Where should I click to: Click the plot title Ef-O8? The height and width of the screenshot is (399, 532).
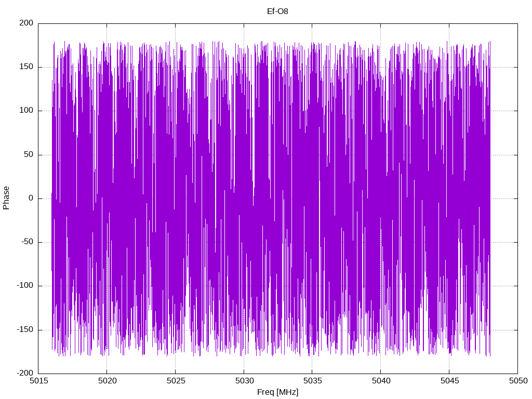tap(277, 11)
